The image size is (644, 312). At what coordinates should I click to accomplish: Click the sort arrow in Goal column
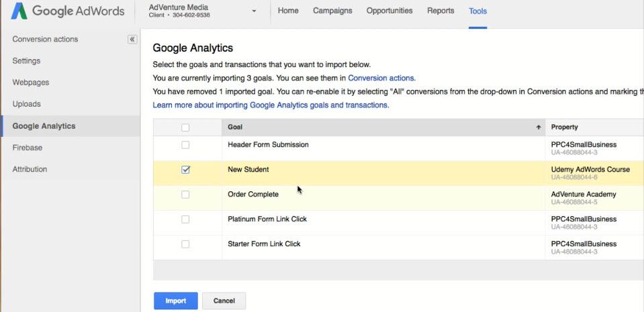(538, 127)
